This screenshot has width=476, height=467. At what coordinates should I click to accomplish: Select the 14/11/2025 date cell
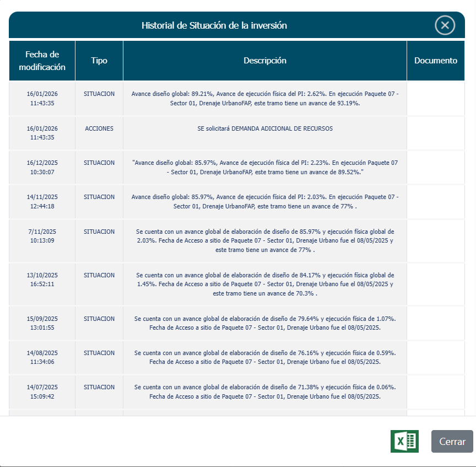pos(42,201)
